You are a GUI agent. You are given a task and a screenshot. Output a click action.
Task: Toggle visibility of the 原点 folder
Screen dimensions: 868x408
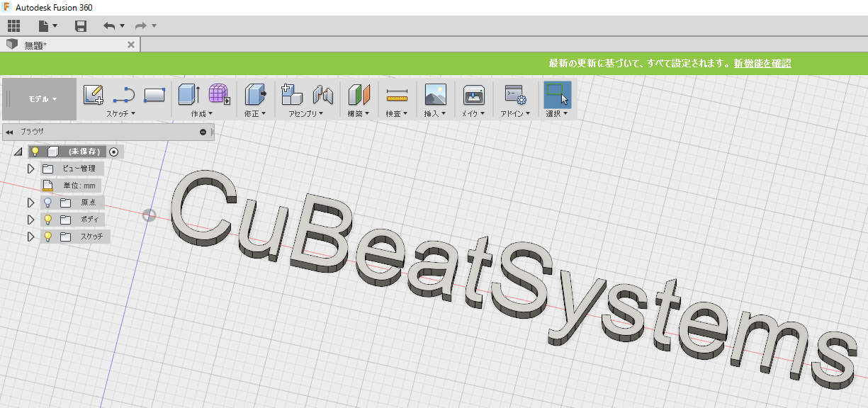point(48,203)
